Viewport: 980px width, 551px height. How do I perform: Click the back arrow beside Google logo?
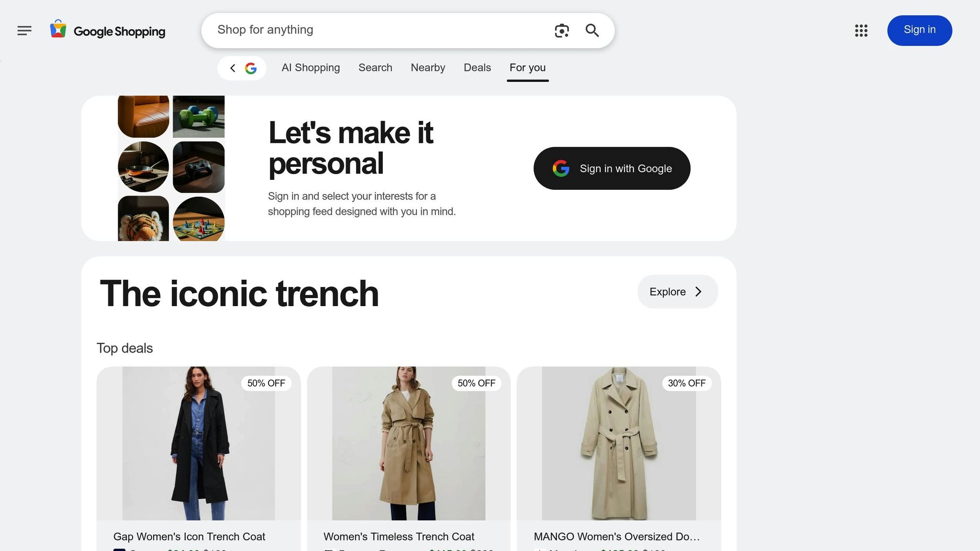[233, 68]
